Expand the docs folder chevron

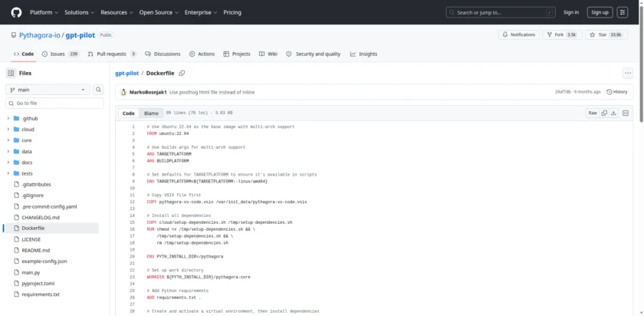8,163
